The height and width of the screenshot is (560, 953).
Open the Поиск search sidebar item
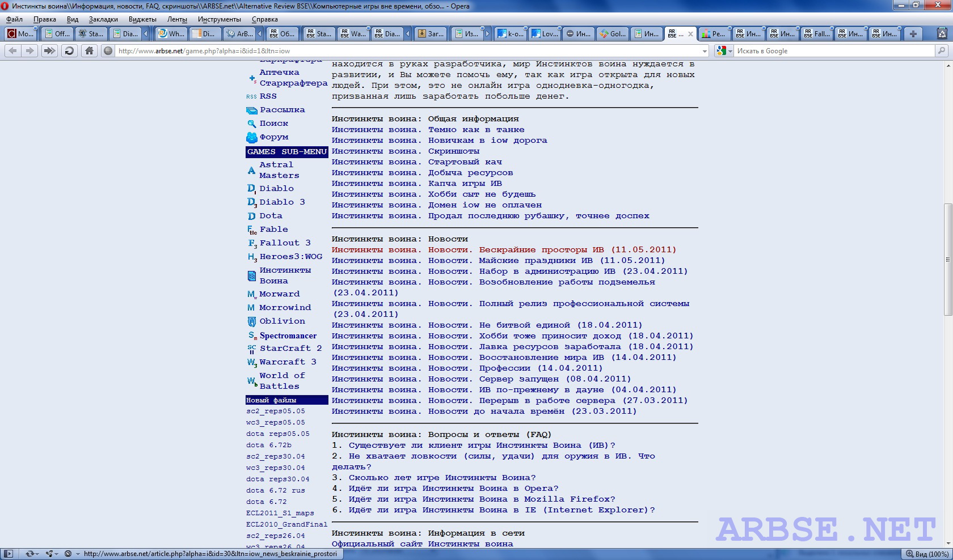[274, 124]
